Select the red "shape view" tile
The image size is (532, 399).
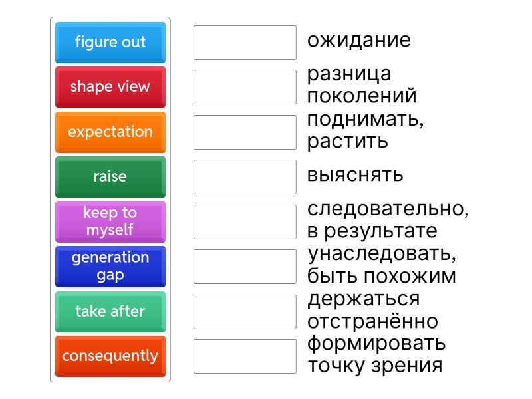coord(110,87)
